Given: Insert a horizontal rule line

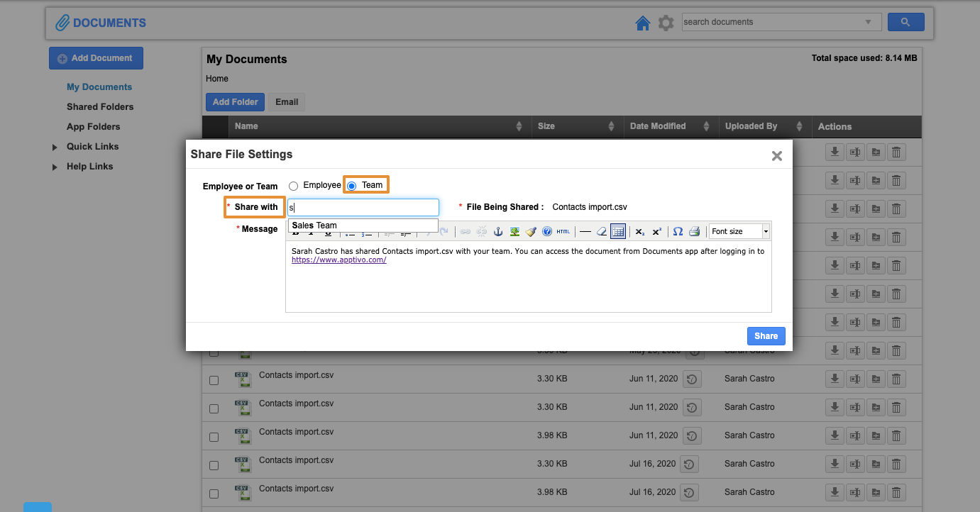Looking at the screenshot, I should pyautogui.click(x=585, y=231).
